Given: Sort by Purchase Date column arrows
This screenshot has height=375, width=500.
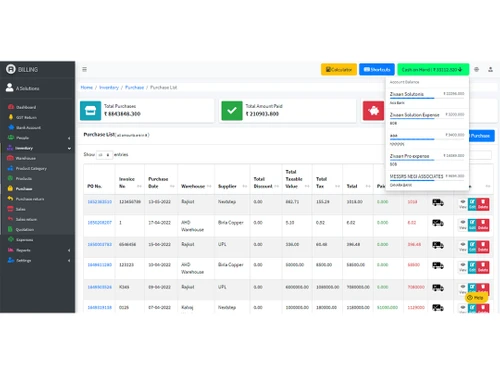Looking at the screenshot, I should tap(172, 186).
